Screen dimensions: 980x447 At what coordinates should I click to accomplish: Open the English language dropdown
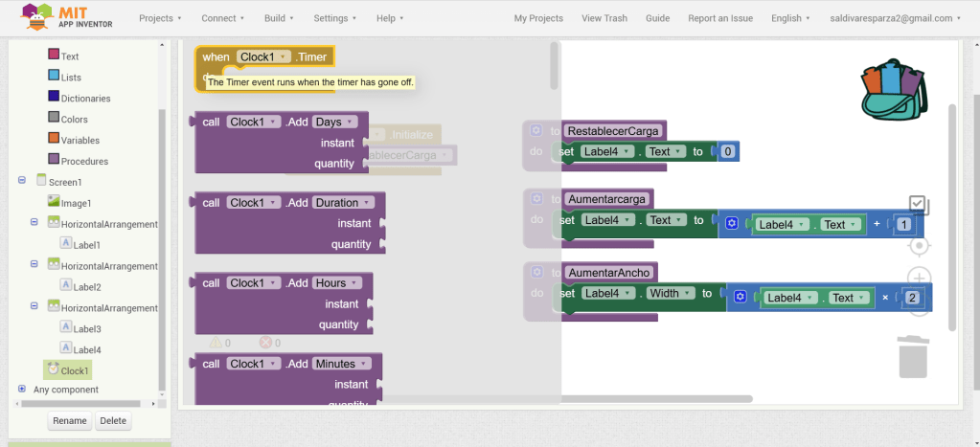(x=790, y=18)
